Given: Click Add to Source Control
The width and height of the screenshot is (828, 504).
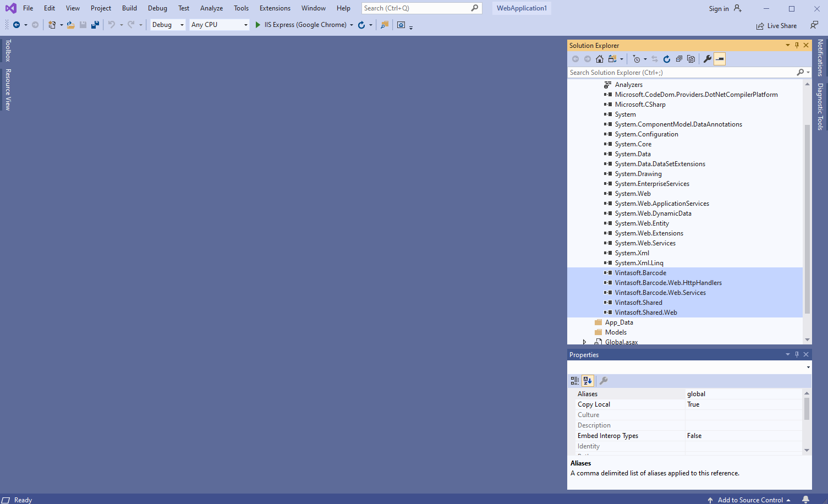Looking at the screenshot, I should click(750, 500).
